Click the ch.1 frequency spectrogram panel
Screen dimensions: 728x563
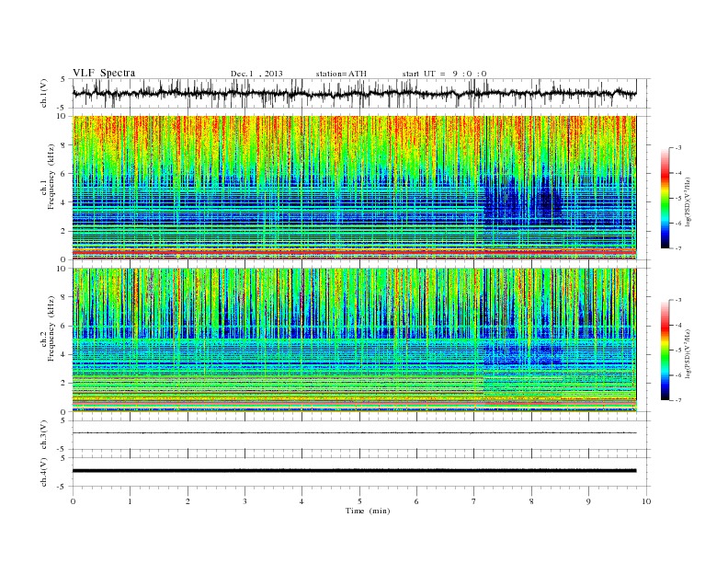point(354,188)
